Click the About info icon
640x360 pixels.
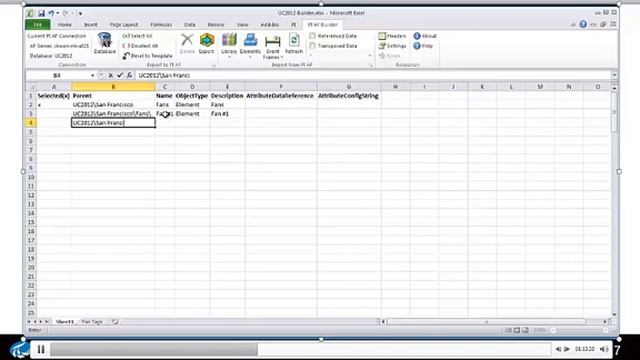point(417,36)
